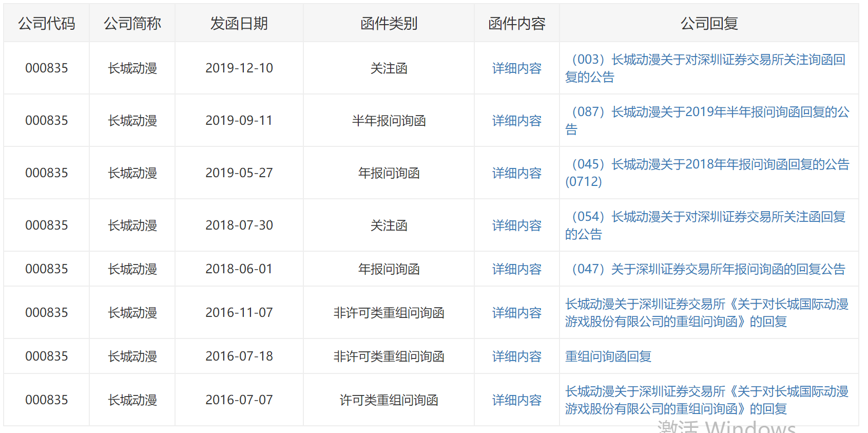The image size is (868, 433).
Task: Click the 公司简称 column header
Action: [x=132, y=24]
